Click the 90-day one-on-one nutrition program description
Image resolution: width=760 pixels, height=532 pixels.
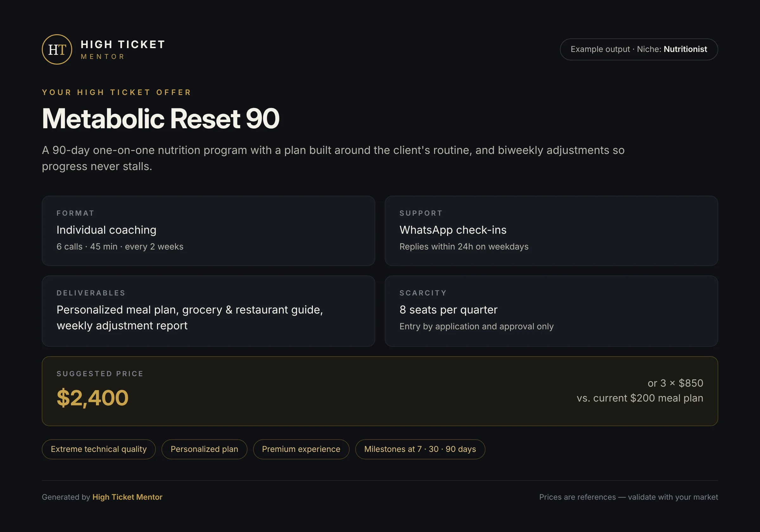click(333, 158)
